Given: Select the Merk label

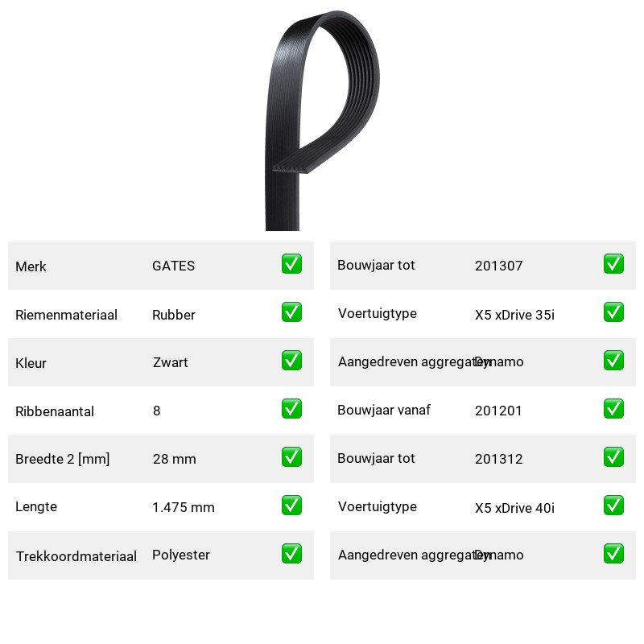Looking at the screenshot, I should pyautogui.click(x=31, y=266).
